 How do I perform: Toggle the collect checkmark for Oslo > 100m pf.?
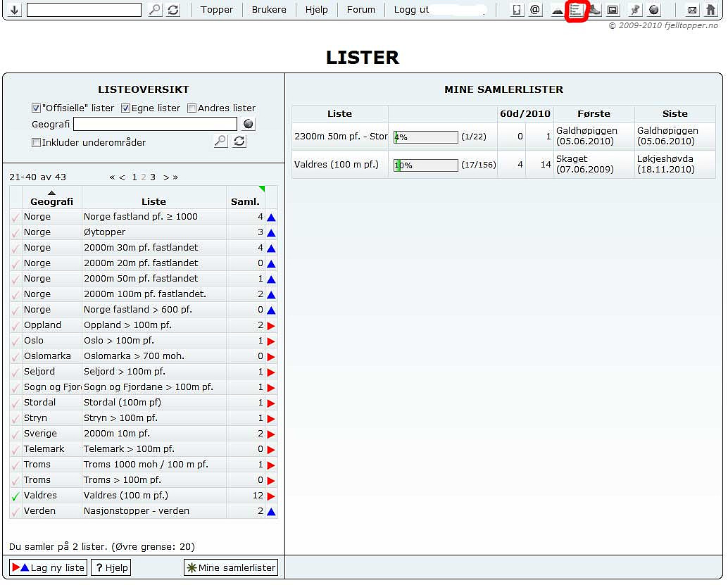[15, 341]
